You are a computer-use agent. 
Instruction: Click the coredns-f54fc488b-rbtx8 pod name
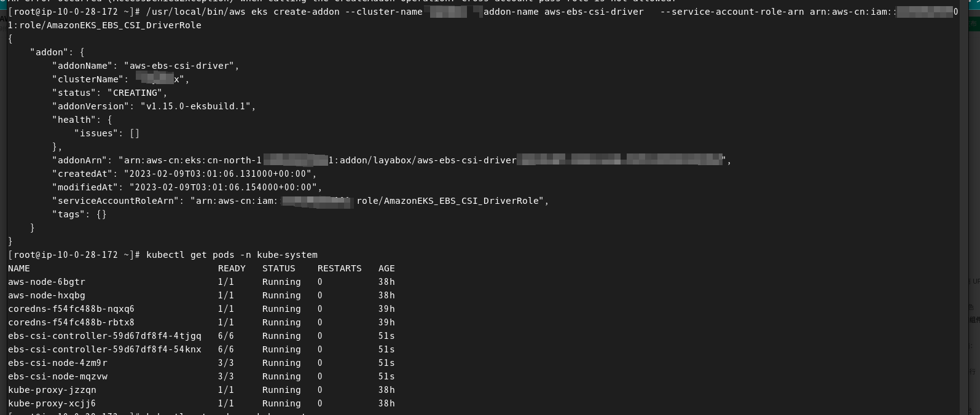point(71,322)
